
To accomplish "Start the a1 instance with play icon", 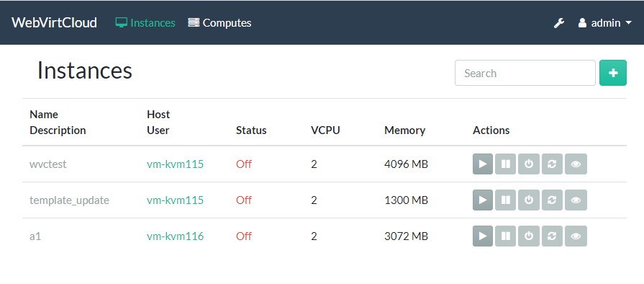I will [483, 236].
